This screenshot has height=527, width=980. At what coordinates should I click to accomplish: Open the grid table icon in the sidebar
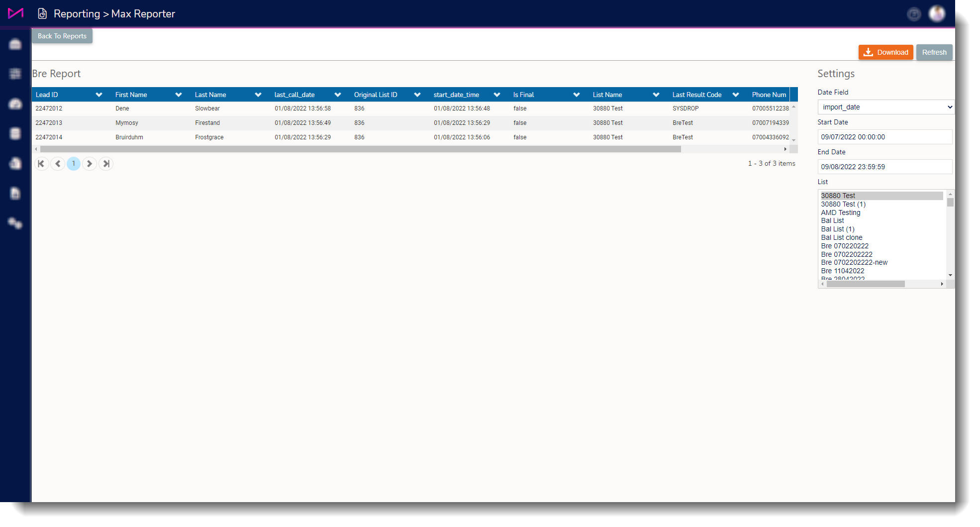tap(15, 74)
